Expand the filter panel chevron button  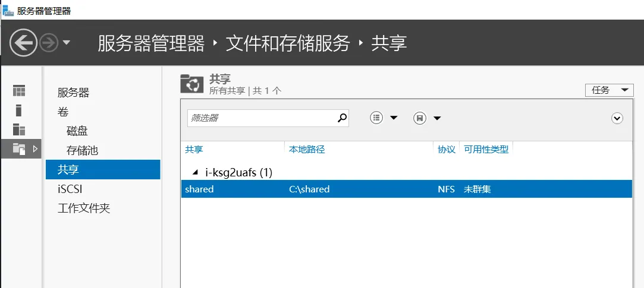click(x=617, y=118)
